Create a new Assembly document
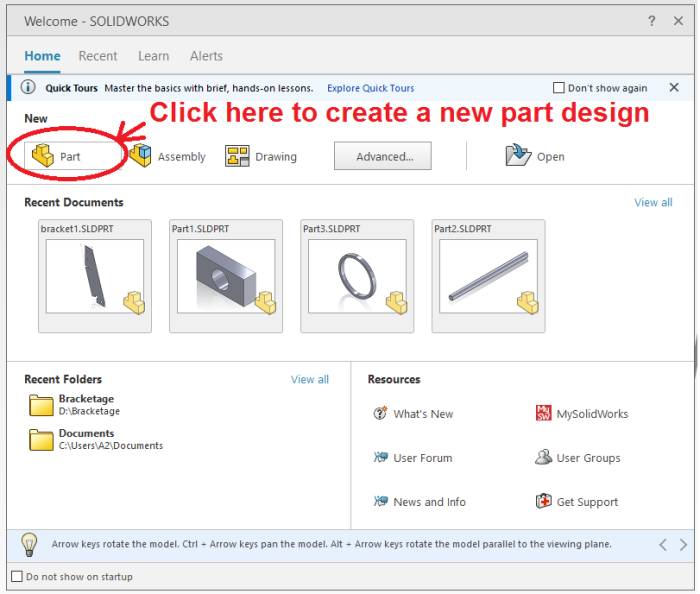The image size is (700, 594). pyautogui.click(x=167, y=156)
